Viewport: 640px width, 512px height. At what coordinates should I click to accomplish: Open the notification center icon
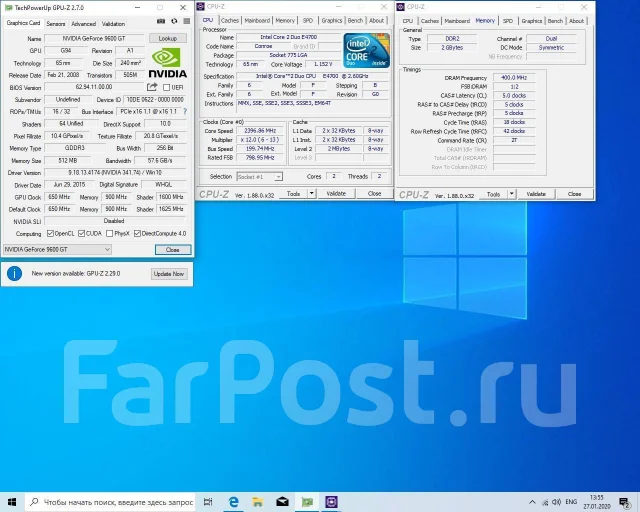[624, 502]
